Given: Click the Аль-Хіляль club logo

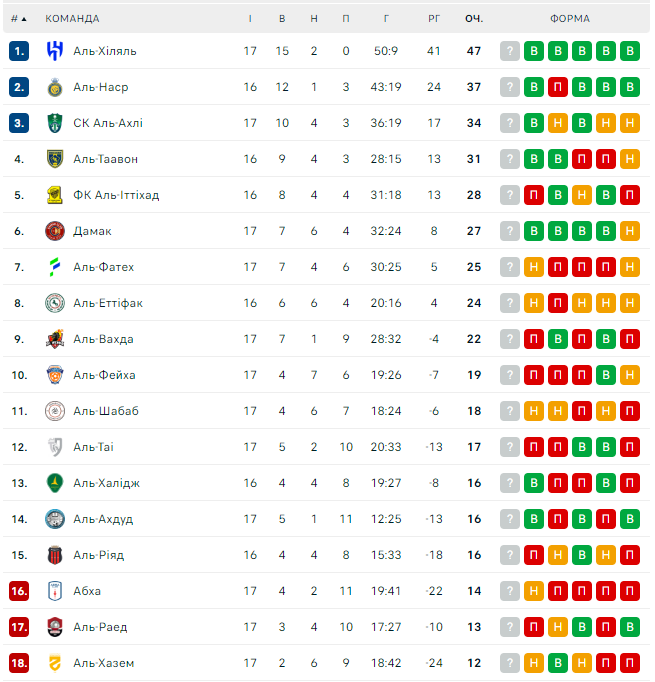Looking at the screenshot, I should pyautogui.click(x=54, y=51).
